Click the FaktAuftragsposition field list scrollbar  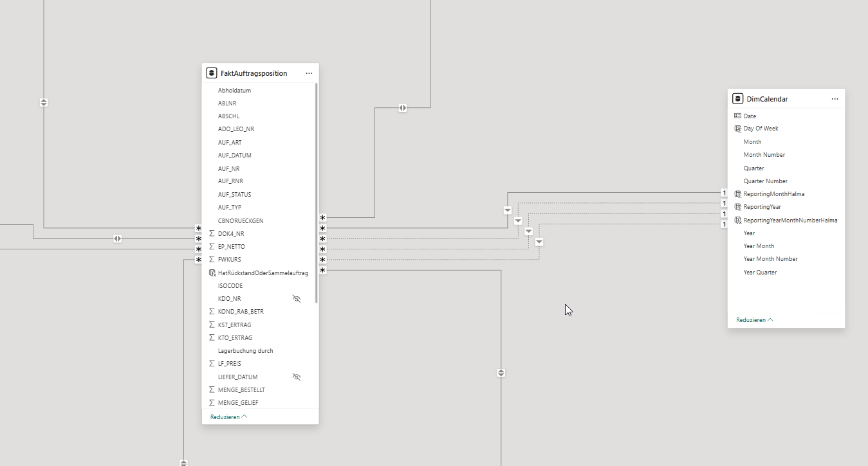click(316, 193)
